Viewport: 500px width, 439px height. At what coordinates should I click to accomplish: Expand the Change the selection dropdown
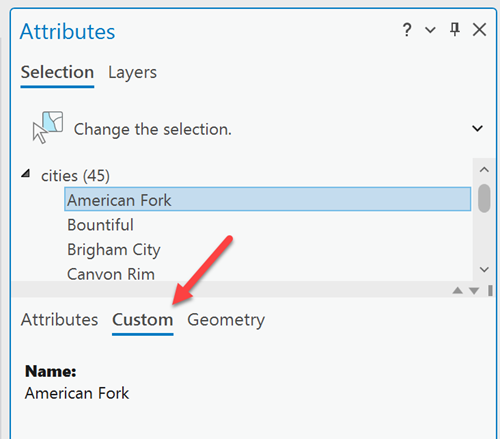tap(477, 128)
